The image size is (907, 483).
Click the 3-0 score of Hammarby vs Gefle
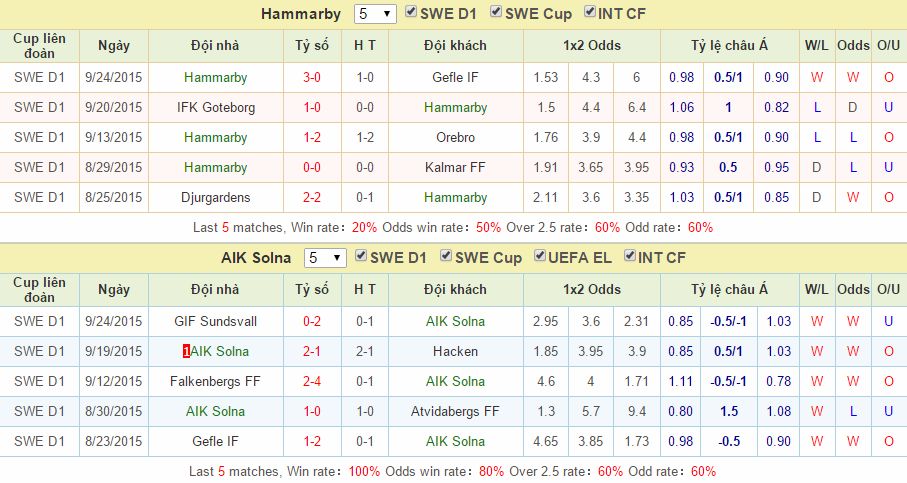312,77
